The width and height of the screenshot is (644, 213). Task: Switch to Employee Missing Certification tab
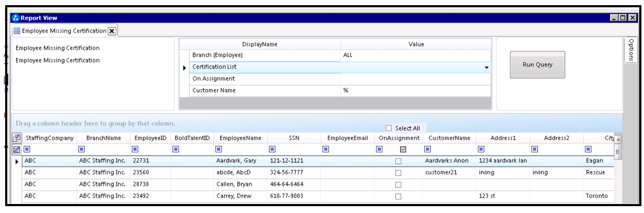point(64,31)
